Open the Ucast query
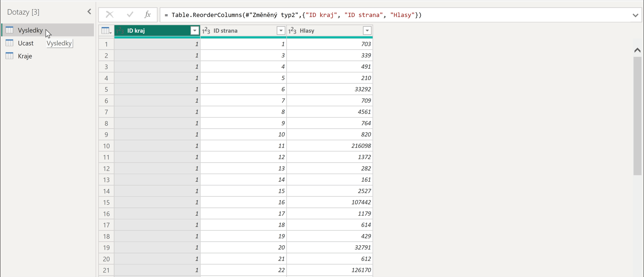 click(25, 43)
